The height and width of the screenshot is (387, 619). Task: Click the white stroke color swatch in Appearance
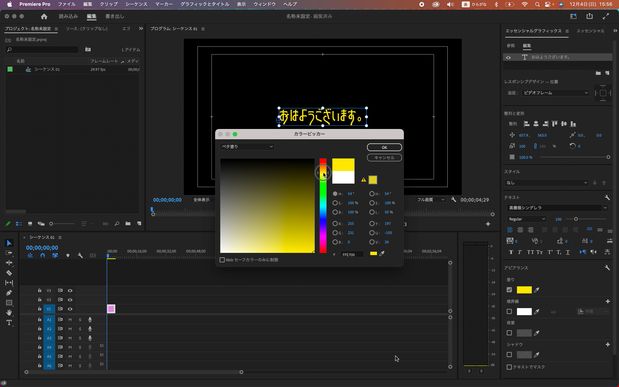[x=524, y=312]
